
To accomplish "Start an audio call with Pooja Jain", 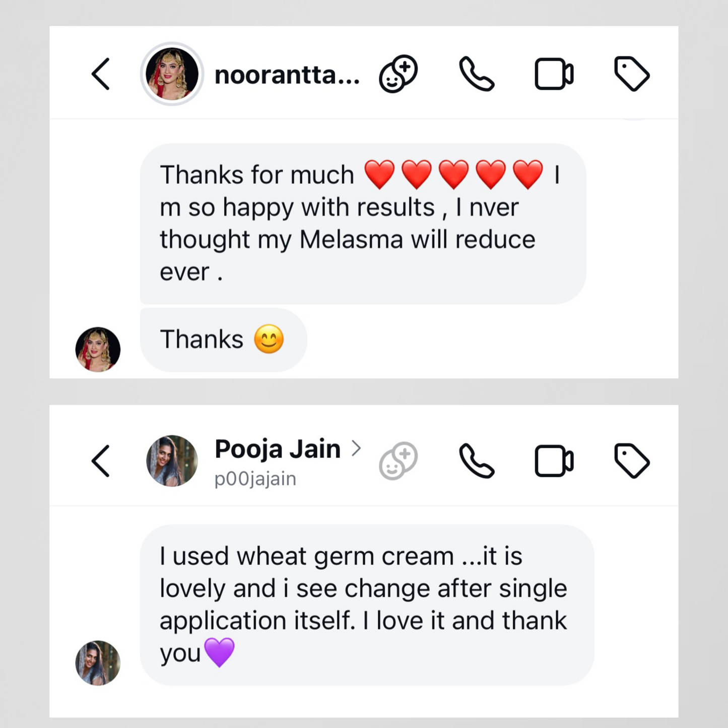I will point(477,461).
